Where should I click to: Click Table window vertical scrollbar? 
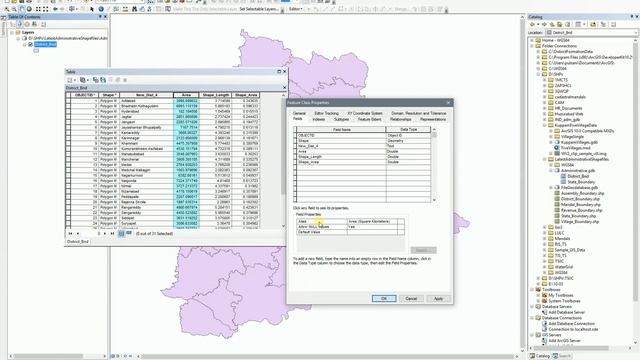tap(284, 160)
